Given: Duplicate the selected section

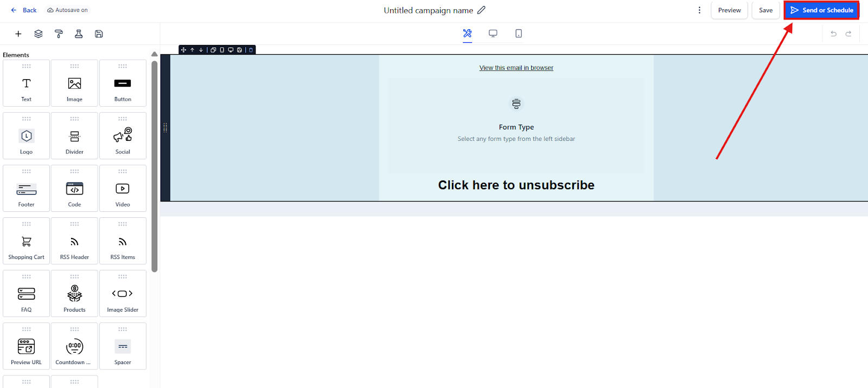Looking at the screenshot, I should (x=213, y=50).
